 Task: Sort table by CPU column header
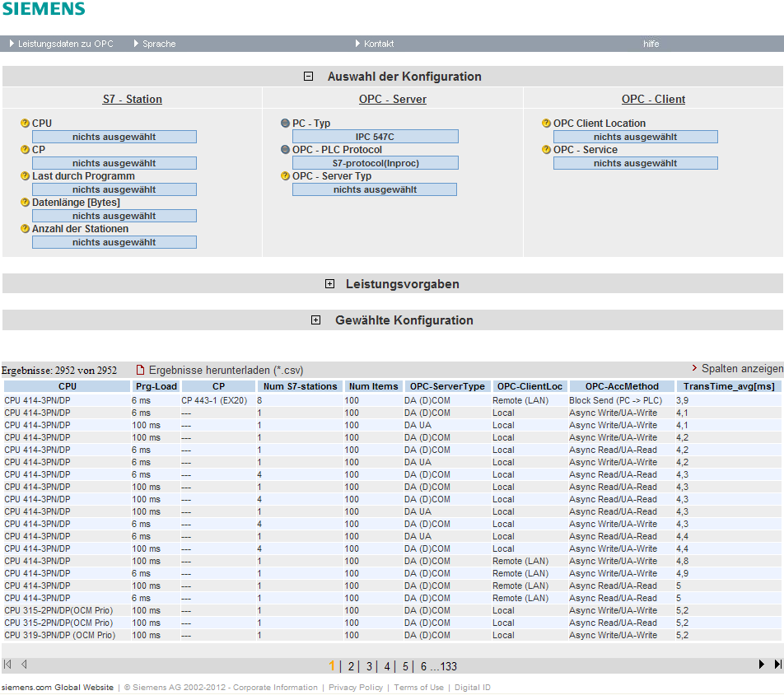point(67,386)
